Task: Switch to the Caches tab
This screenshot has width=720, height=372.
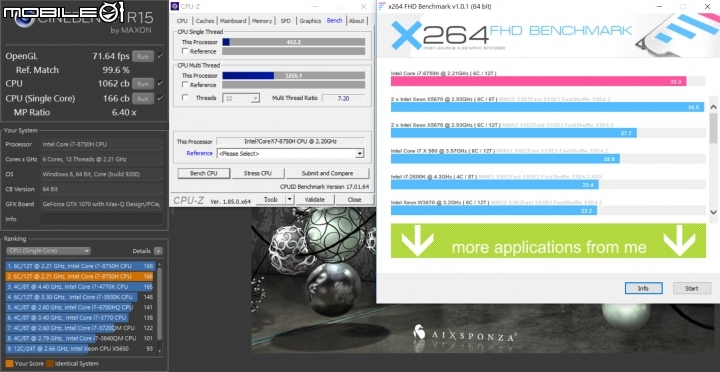Action: tap(205, 21)
